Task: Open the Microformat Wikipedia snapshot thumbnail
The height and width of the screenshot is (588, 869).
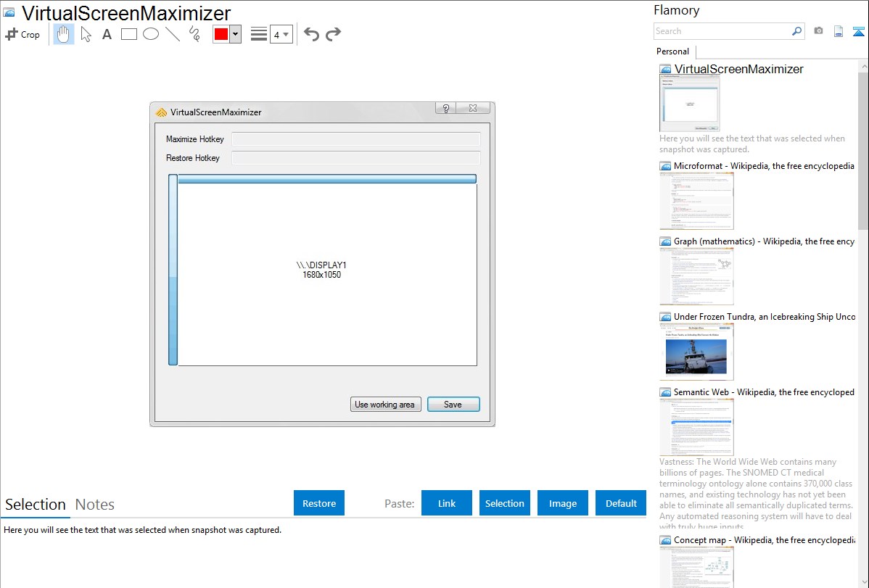Action: click(696, 201)
